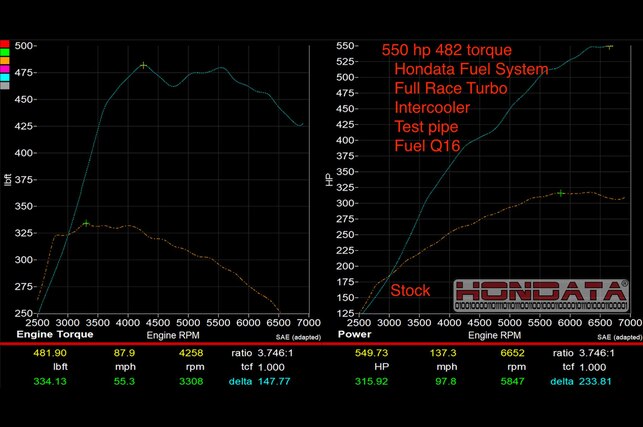Image resolution: width=643 pixels, height=427 pixels.
Task: Click the 'Full Race Turbo' annotation
Action: 451,88
